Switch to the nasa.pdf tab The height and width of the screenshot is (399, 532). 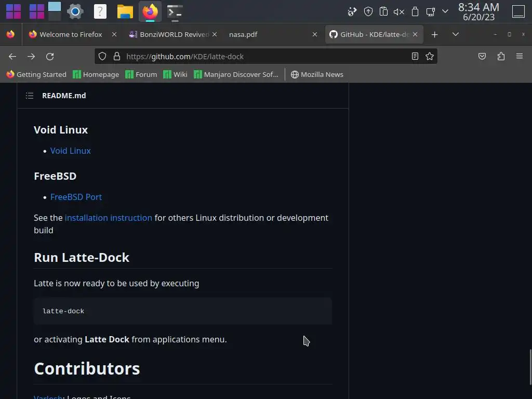tap(243, 34)
